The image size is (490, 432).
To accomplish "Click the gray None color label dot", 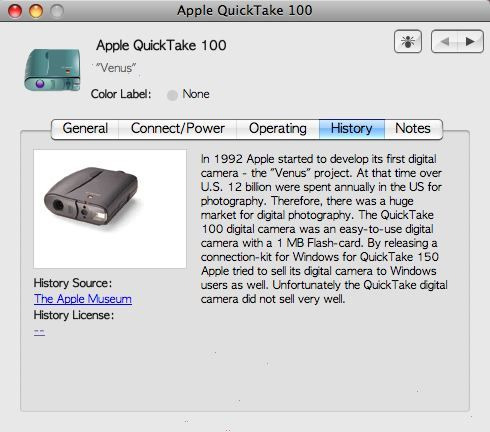I will click(172, 95).
